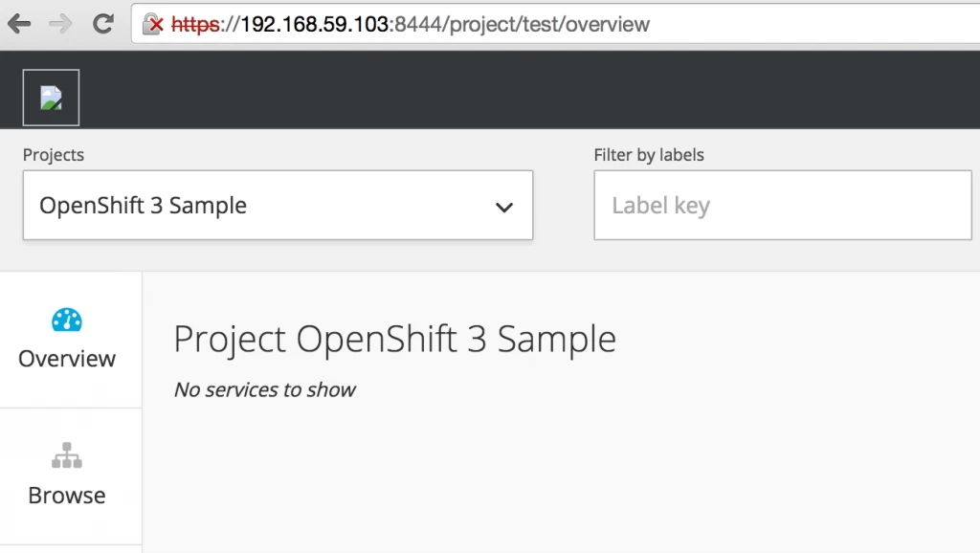Click the browser forward arrow
The image size is (980, 553).
point(60,24)
